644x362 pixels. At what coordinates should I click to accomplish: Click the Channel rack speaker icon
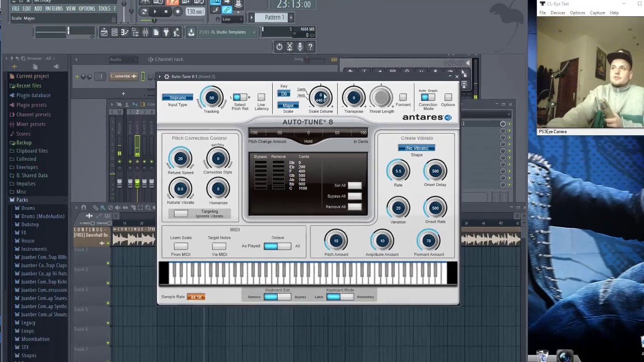[x=150, y=59]
